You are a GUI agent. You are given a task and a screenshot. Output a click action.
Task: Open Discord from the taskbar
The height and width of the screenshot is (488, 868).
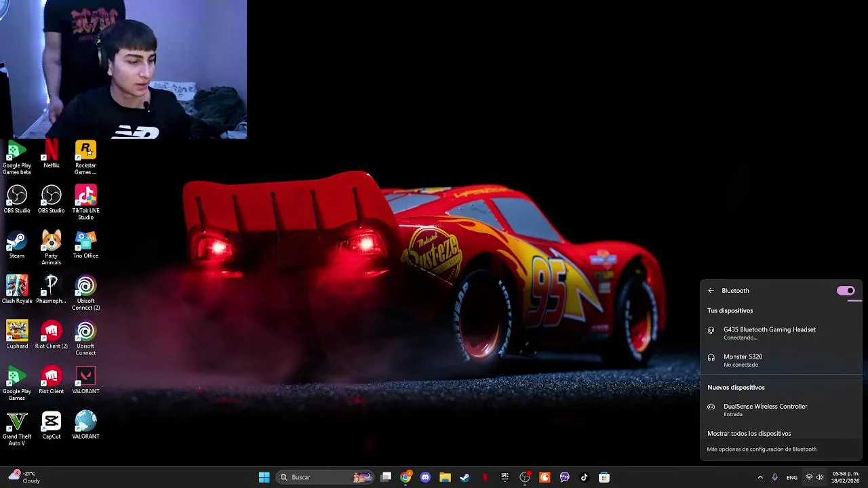pos(425,477)
